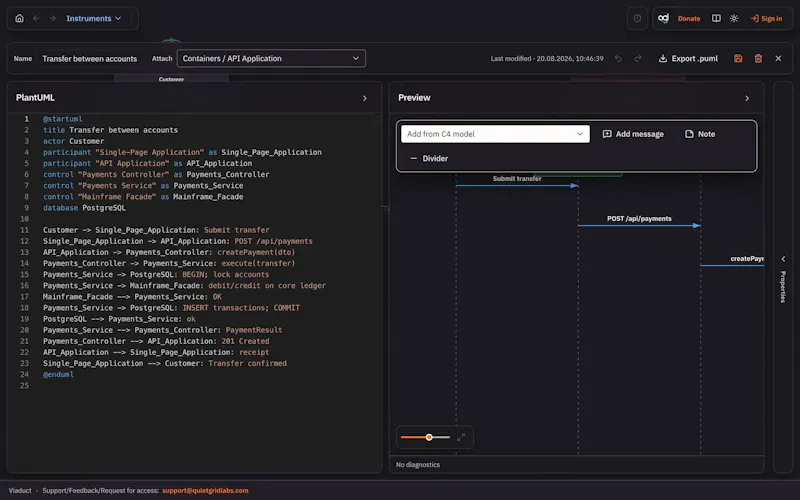Image resolution: width=800 pixels, height=500 pixels.
Task: Click 'createPayment(dto)' text in code
Action: tap(256, 252)
